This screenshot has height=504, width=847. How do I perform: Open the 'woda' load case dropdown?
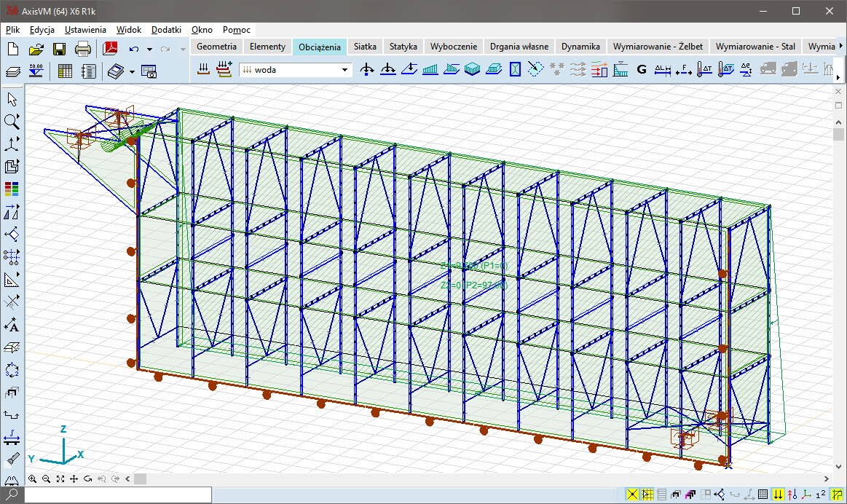(x=345, y=70)
